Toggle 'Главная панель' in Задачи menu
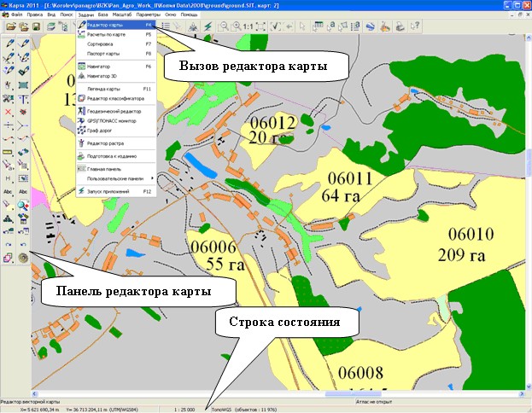Screen dimensions: 532x413 point(107,168)
